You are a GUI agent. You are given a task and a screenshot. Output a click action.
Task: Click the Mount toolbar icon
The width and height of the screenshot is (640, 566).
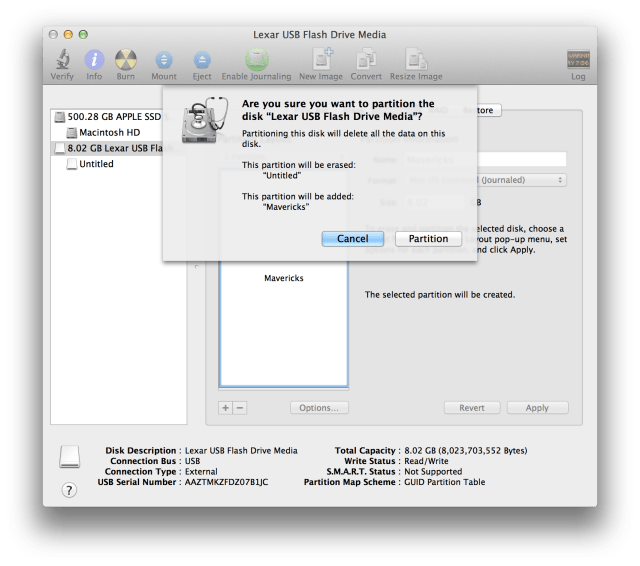click(x=164, y=60)
